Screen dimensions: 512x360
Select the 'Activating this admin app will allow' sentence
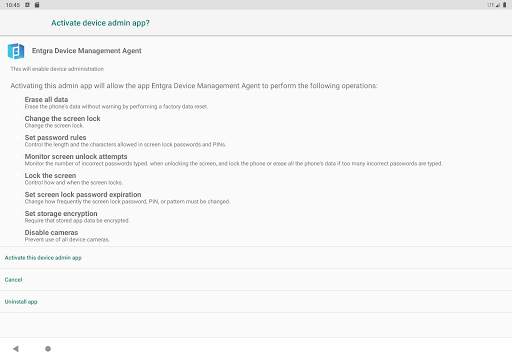pos(194,86)
